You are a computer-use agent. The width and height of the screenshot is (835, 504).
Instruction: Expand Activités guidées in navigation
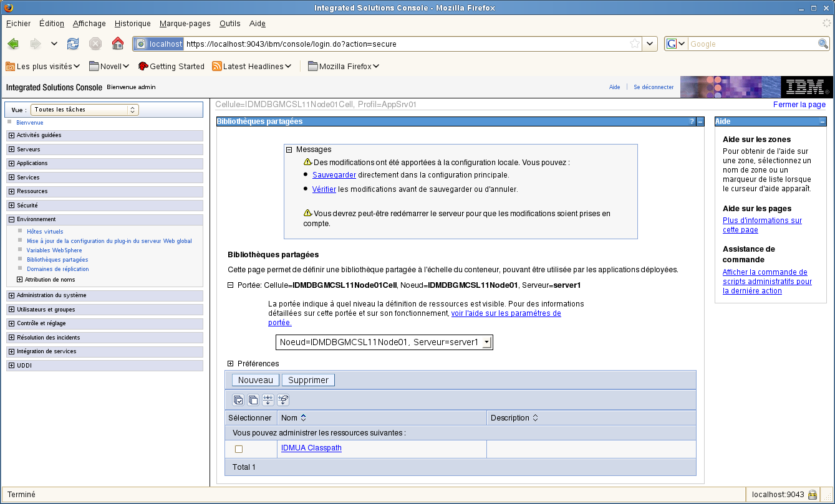(11, 135)
